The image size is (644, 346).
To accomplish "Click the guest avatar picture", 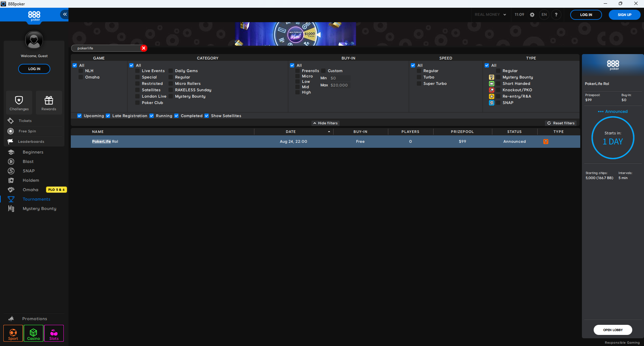I will (34, 40).
